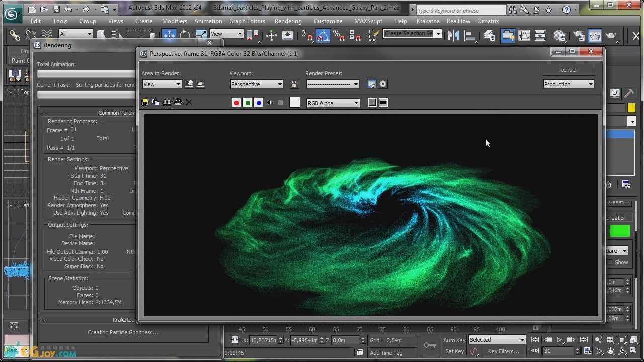644x362 pixels.
Task: Toggle the frame buffer UI display icon
Action: pos(383,103)
